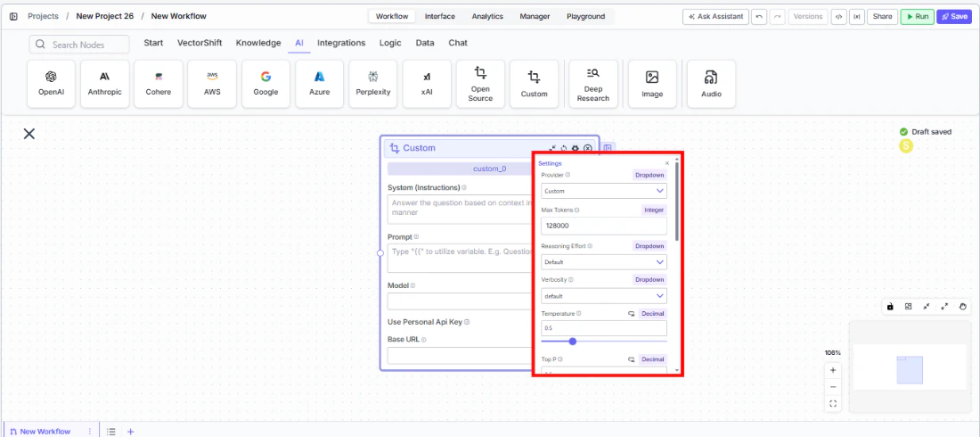
Task: Go to the Projects breadcrumb
Action: click(x=43, y=16)
